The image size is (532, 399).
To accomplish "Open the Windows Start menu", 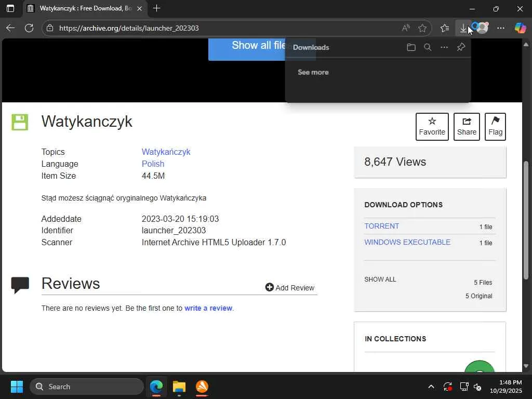I will click(17, 387).
